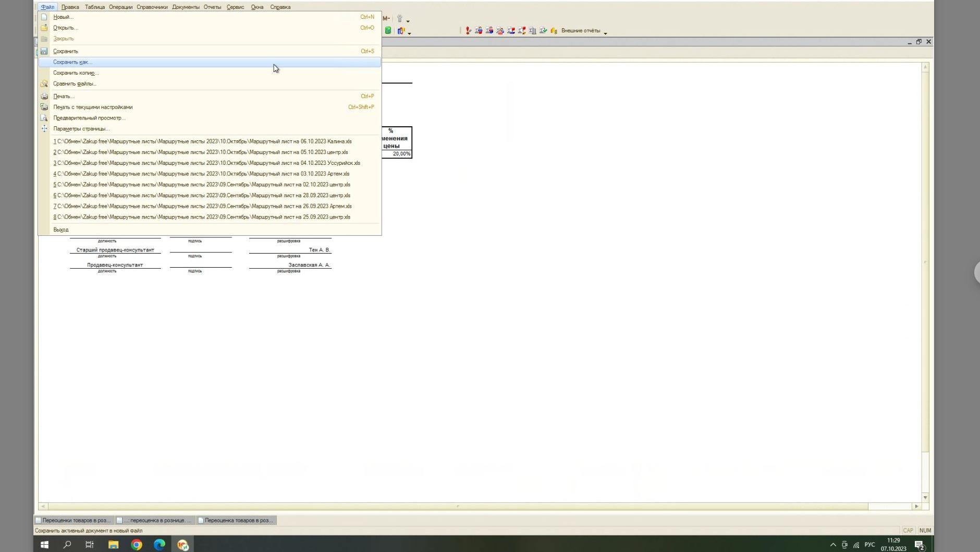Click the vertical scrollbar up arrow

coord(925,67)
